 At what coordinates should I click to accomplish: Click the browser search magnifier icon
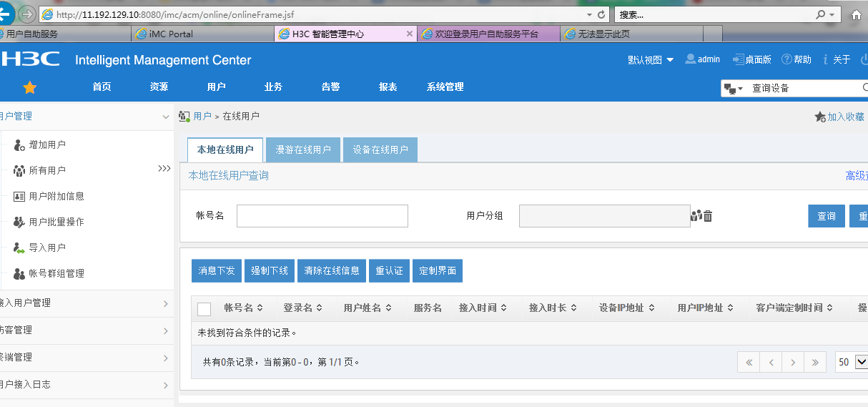(x=820, y=14)
